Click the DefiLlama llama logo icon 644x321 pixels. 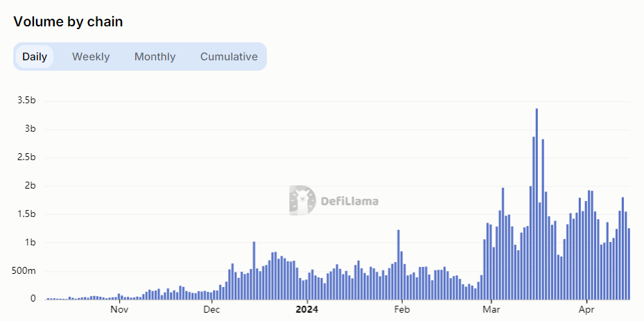click(x=302, y=200)
